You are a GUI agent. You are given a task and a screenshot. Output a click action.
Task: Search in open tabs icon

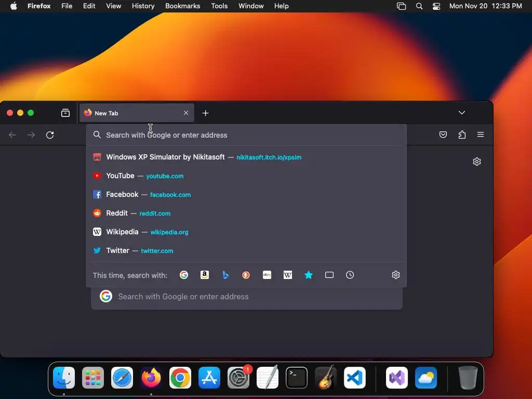(329, 275)
